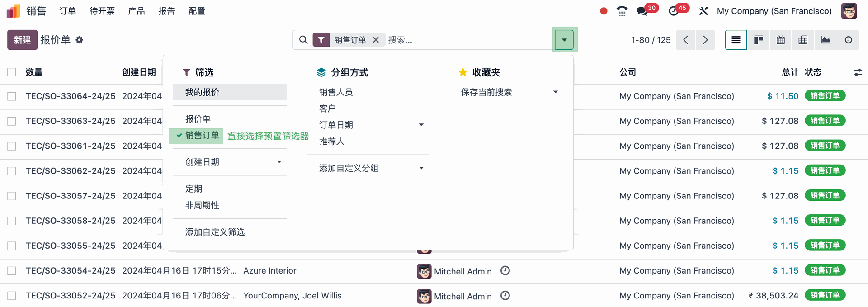Select the 我的报价 filter
This screenshot has height=307, width=868.
click(202, 92)
